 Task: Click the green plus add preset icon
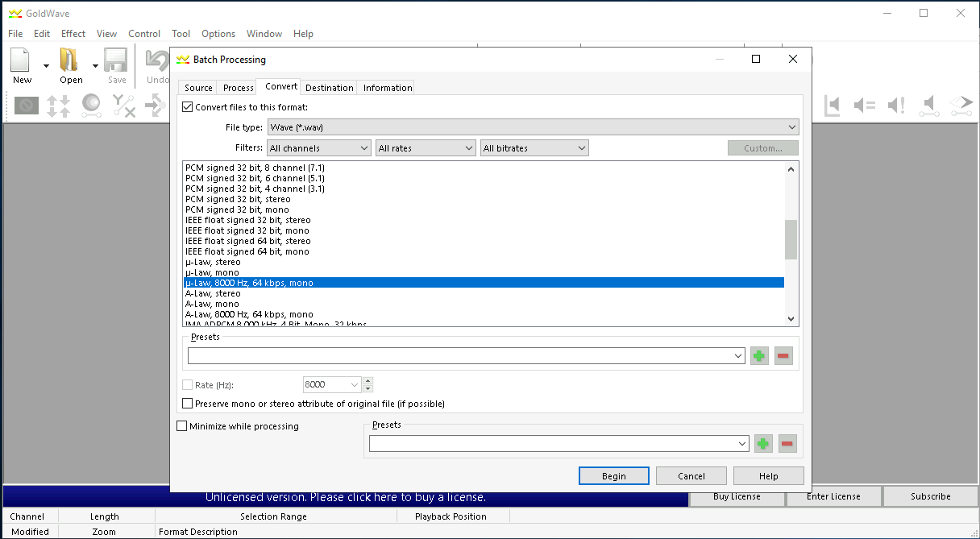tap(759, 356)
